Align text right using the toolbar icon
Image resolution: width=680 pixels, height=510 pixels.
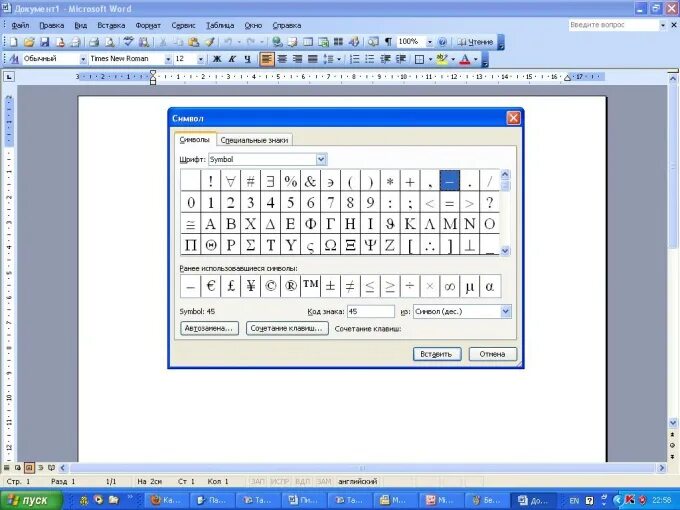point(298,59)
